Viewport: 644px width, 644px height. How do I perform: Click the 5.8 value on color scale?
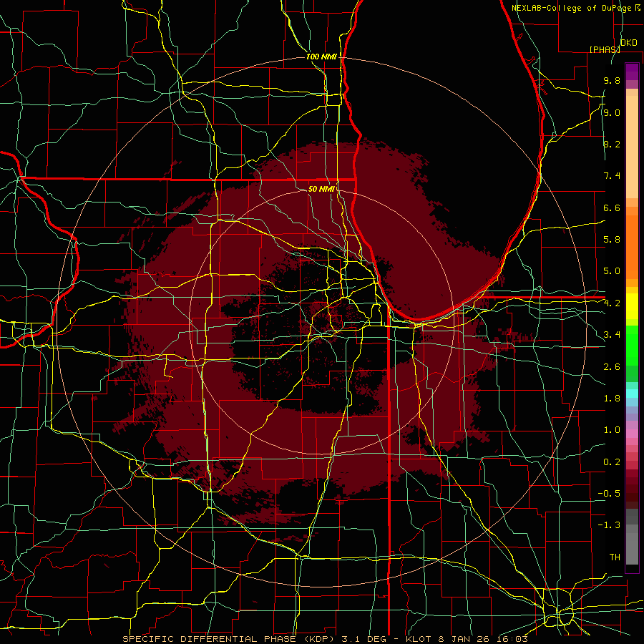612,239
